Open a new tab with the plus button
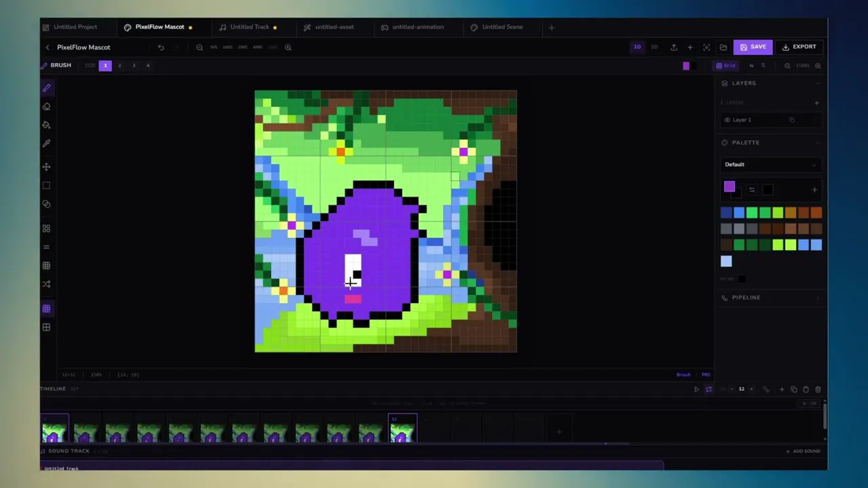Screen dimensions: 868x488 (x=551, y=28)
